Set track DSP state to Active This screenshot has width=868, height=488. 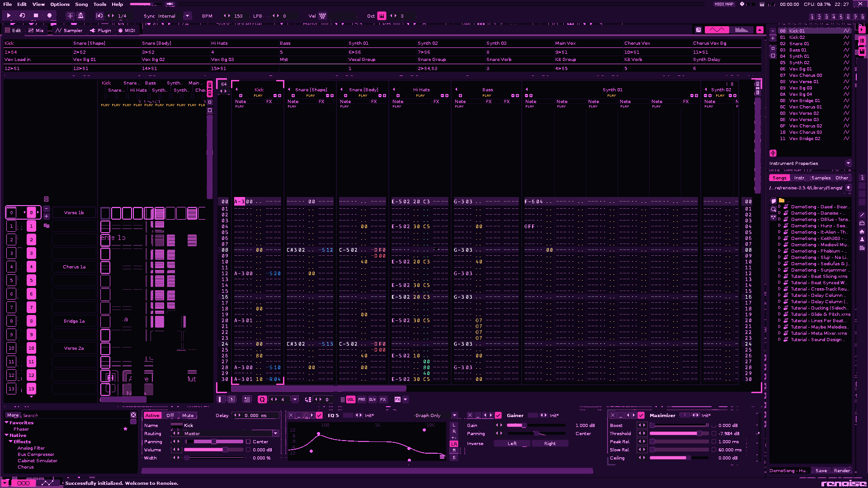[x=152, y=416]
